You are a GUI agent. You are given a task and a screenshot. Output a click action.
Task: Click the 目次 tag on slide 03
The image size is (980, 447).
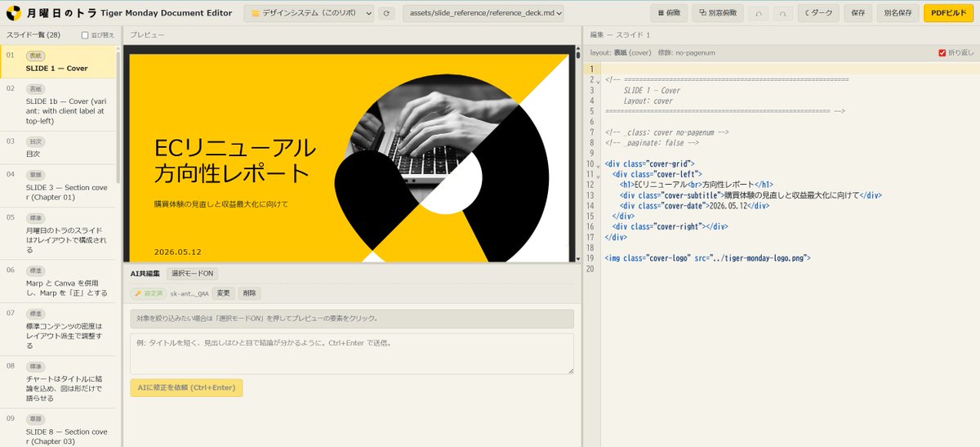(x=35, y=141)
